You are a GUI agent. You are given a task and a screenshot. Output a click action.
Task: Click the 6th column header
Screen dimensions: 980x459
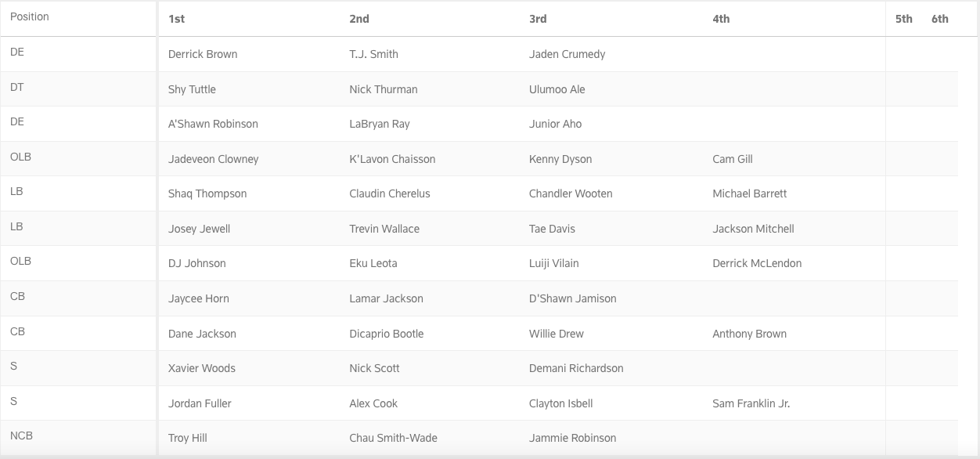[939, 19]
